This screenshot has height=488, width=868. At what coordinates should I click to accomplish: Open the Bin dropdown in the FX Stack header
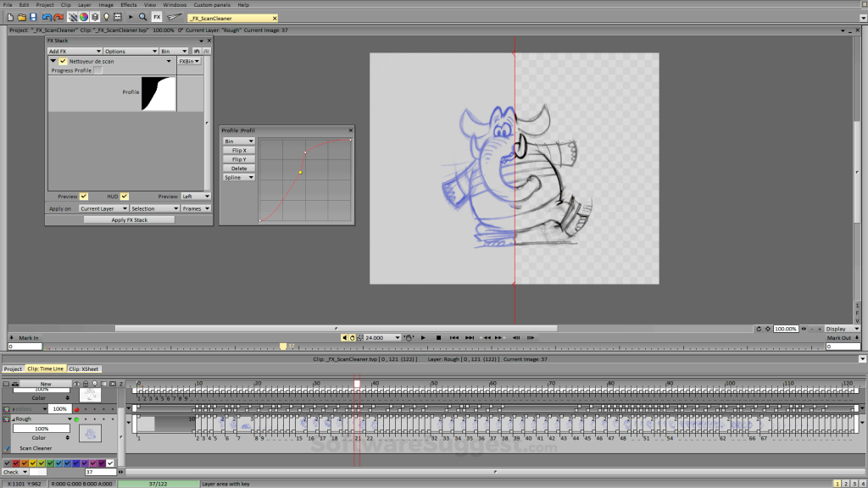click(174, 52)
